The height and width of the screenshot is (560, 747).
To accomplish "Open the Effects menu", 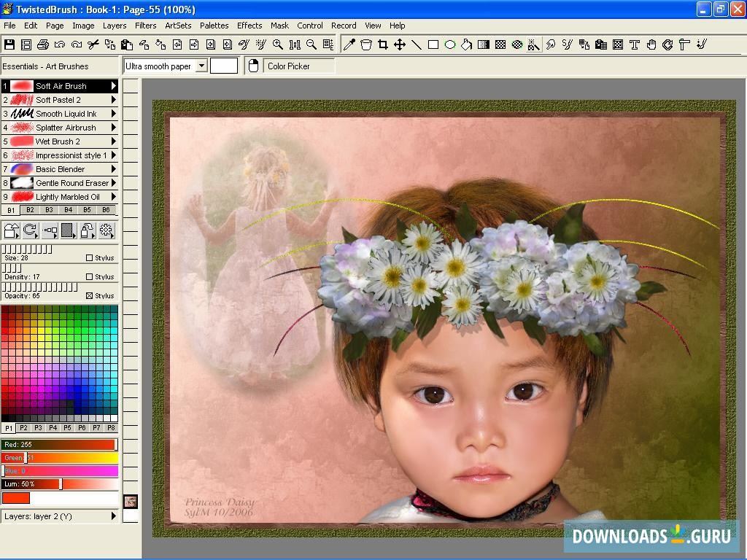I will 249,26.
